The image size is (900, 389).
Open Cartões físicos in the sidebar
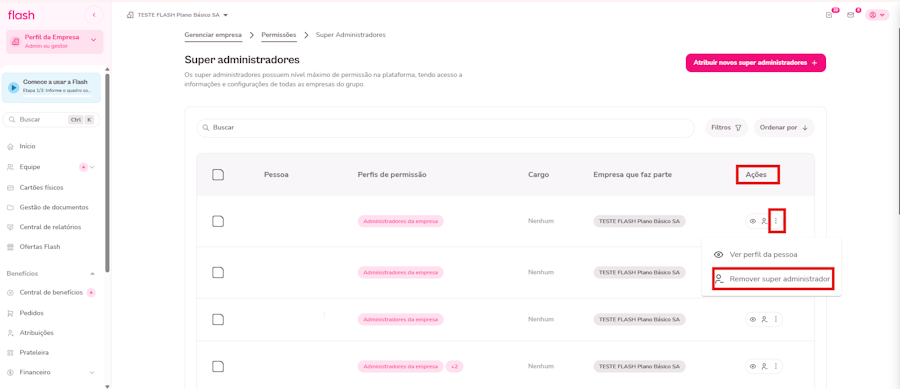point(41,187)
